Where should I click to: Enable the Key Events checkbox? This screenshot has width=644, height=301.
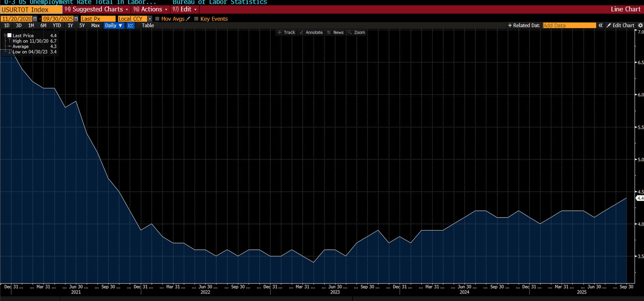(195, 18)
